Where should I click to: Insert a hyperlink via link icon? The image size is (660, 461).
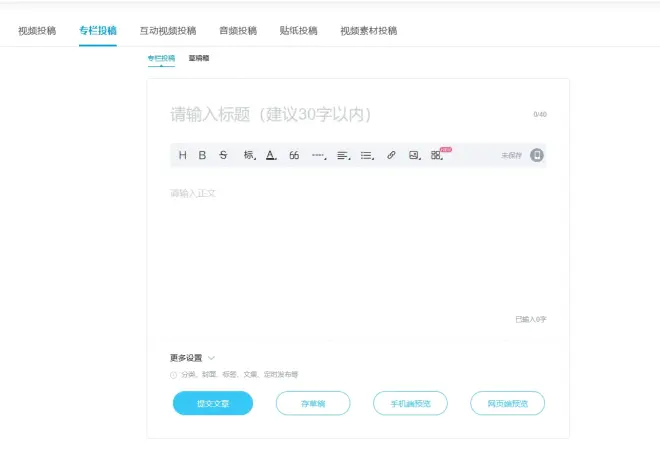391,155
